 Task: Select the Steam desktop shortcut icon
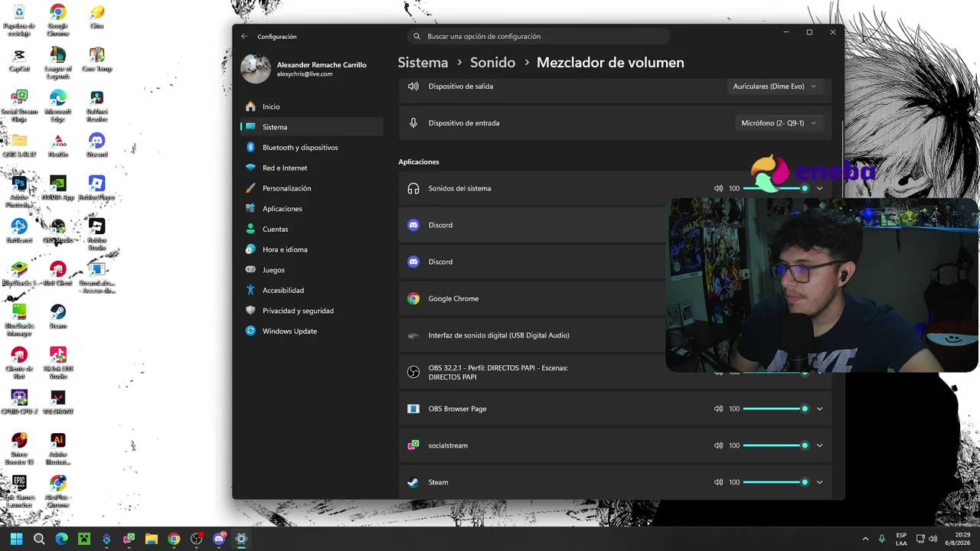point(57,318)
